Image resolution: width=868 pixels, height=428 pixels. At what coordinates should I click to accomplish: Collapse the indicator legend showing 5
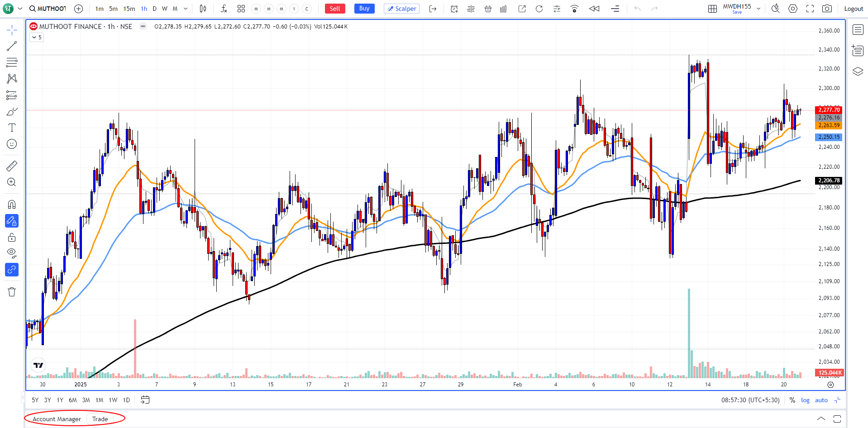pos(37,38)
